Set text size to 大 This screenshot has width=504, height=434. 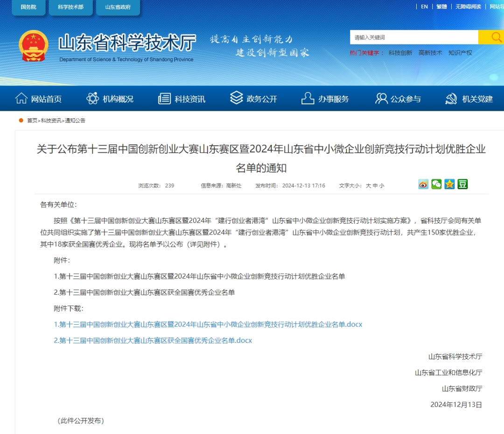[368, 185]
